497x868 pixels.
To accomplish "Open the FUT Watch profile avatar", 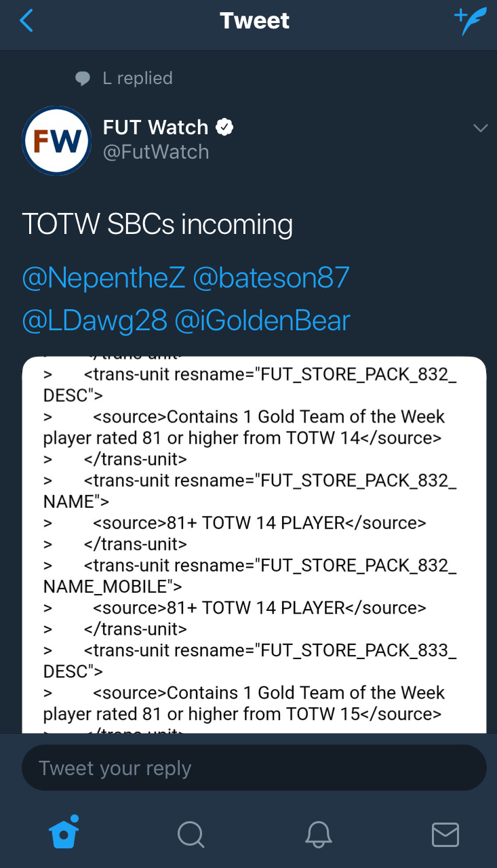I will point(57,141).
